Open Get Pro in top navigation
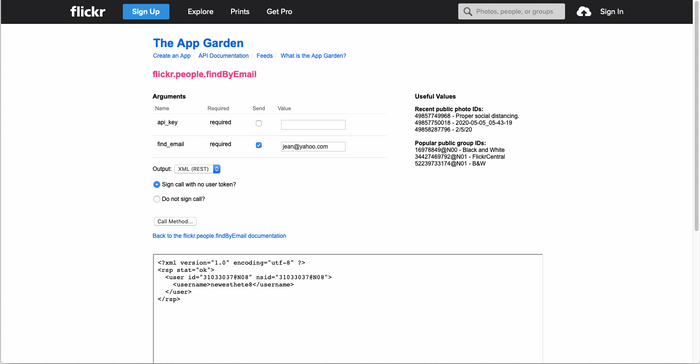Screen dimensions: 700x364 pyautogui.click(x=279, y=12)
